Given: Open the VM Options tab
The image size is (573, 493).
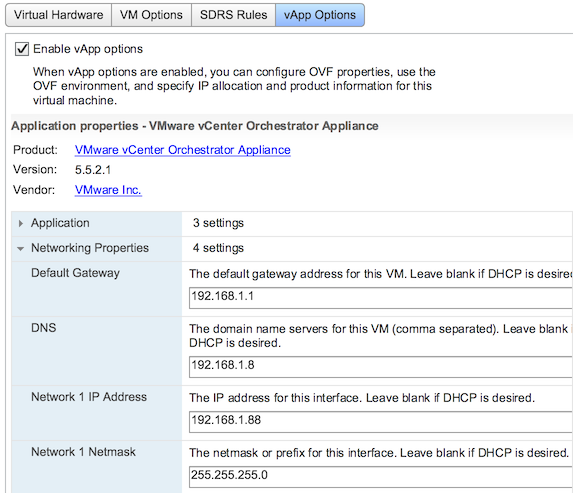Looking at the screenshot, I should (151, 15).
